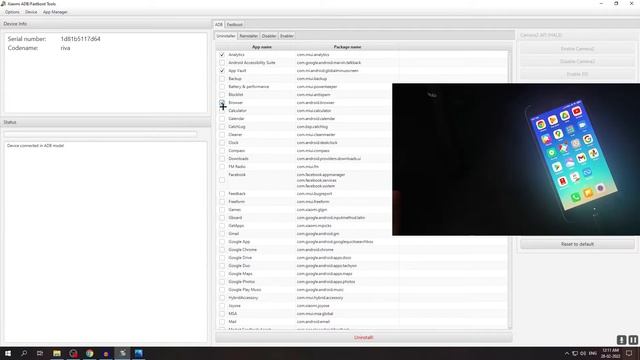Viewport: 640px width, 360px height.
Task: Check the Calendar checkbox
Action: point(222,119)
